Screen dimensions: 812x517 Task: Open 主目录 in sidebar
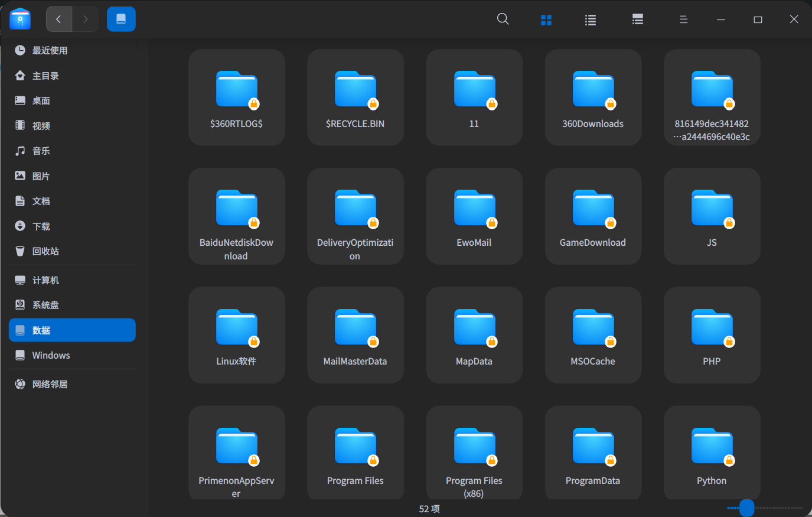[72, 76]
